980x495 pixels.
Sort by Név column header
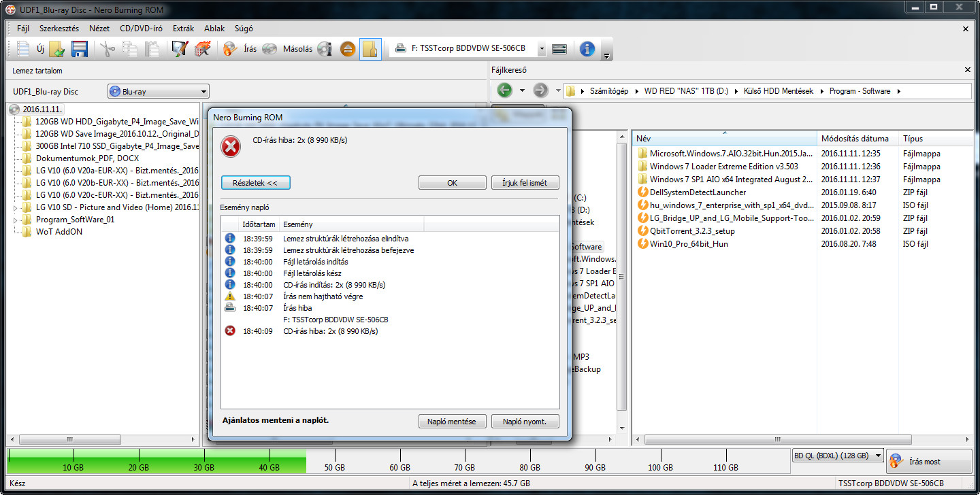point(725,138)
